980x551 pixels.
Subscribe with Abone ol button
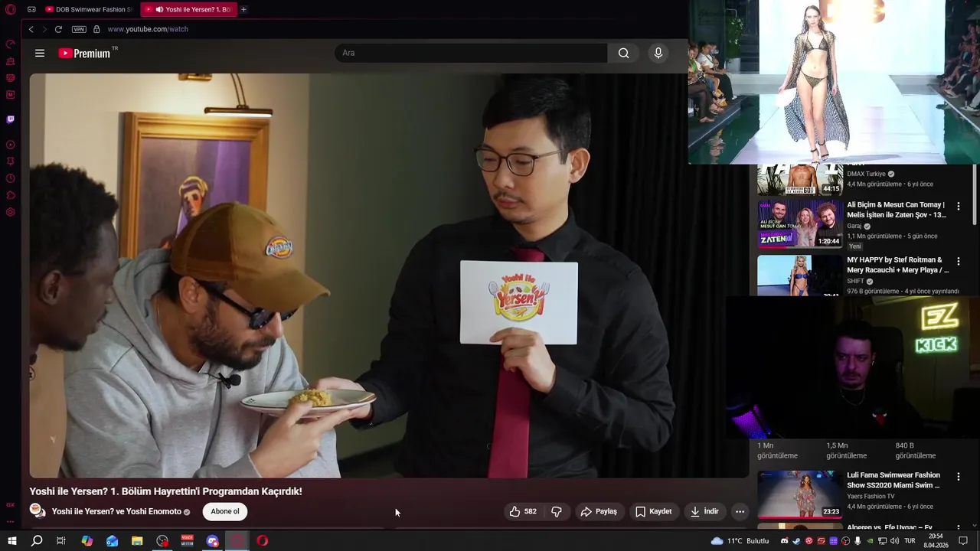coord(225,511)
